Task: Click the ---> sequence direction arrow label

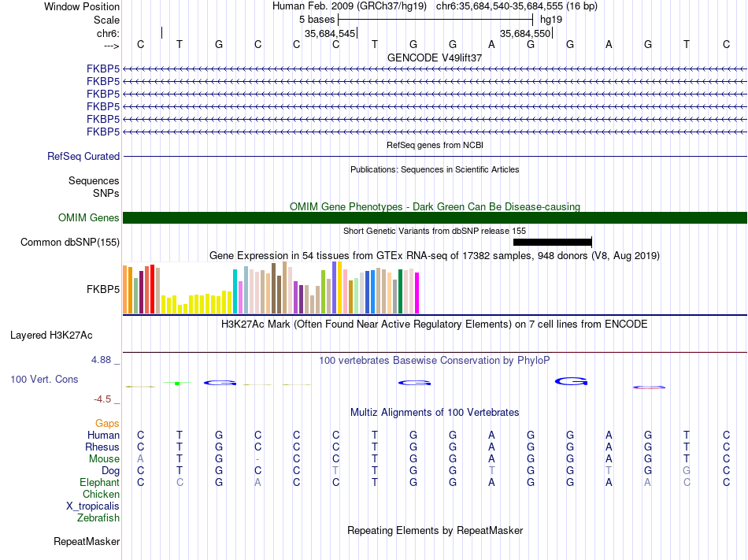Action: [111, 46]
